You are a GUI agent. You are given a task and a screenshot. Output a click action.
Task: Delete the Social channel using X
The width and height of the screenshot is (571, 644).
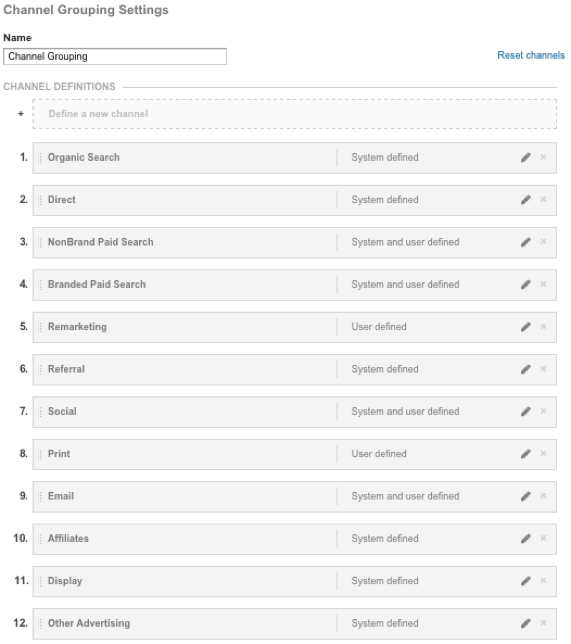[x=543, y=411]
